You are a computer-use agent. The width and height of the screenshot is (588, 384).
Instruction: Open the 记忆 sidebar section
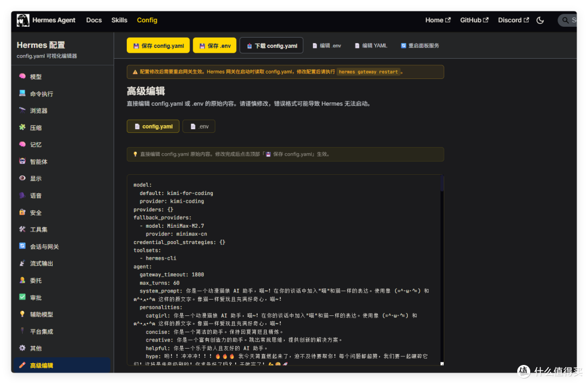[62, 144]
